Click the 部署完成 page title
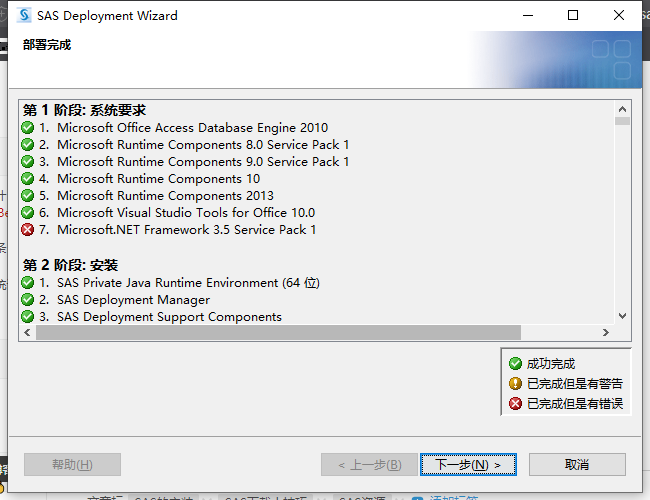The image size is (650, 500). point(47,44)
